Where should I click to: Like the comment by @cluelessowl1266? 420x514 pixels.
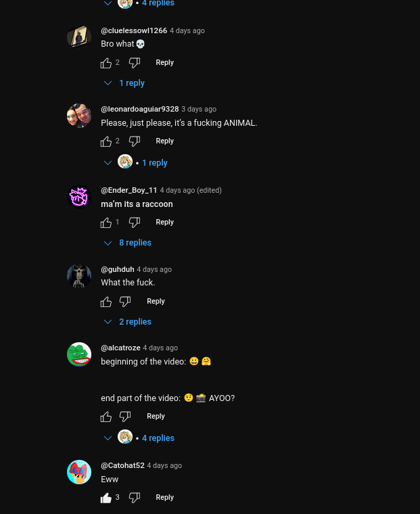[106, 63]
